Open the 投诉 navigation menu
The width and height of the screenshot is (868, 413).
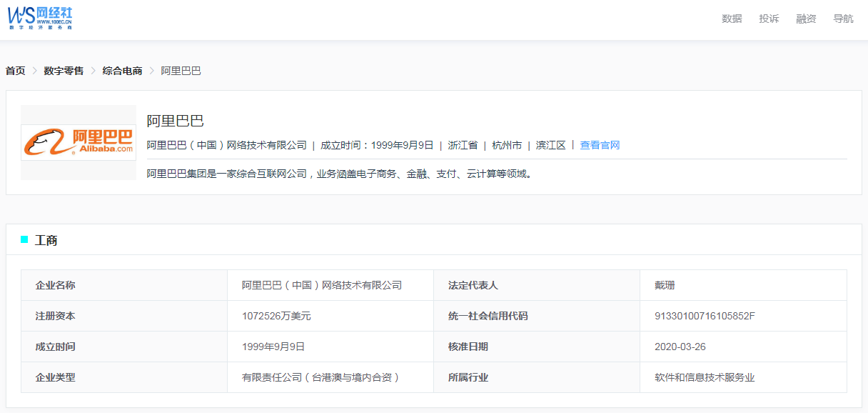pyautogui.click(x=769, y=19)
